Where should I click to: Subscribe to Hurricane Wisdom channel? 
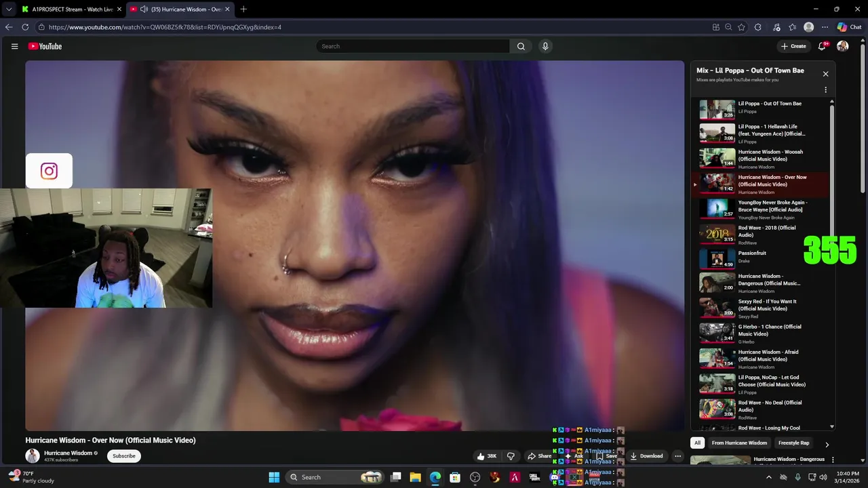click(x=124, y=456)
